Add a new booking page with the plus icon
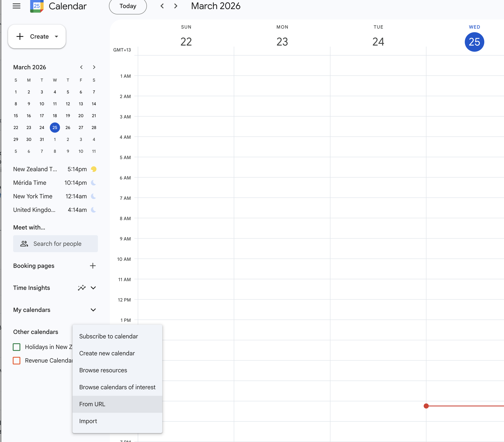504x442 pixels. [x=93, y=266]
